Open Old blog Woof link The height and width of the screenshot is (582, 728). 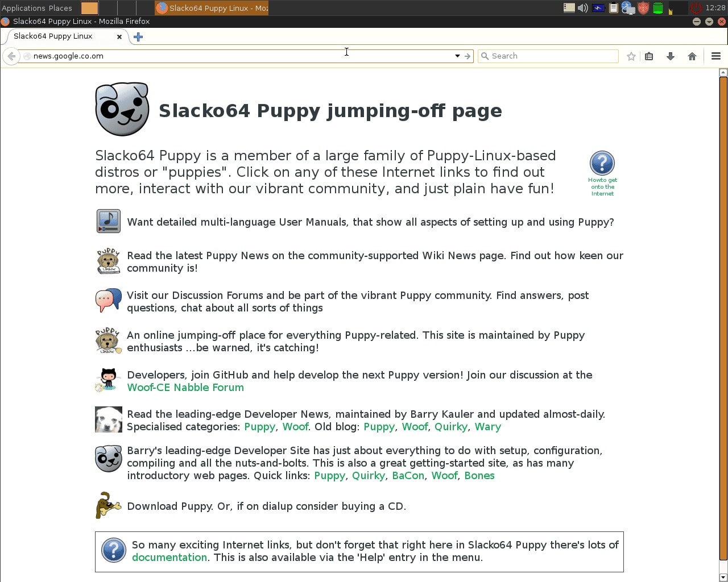click(x=415, y=427)
